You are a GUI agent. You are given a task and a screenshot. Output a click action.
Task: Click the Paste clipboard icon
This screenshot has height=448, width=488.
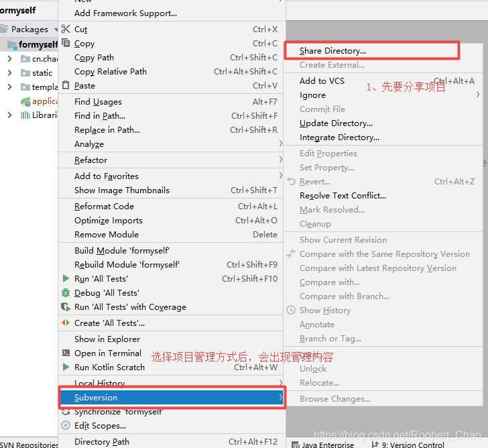pyautogui.click(x=66, y=85)
